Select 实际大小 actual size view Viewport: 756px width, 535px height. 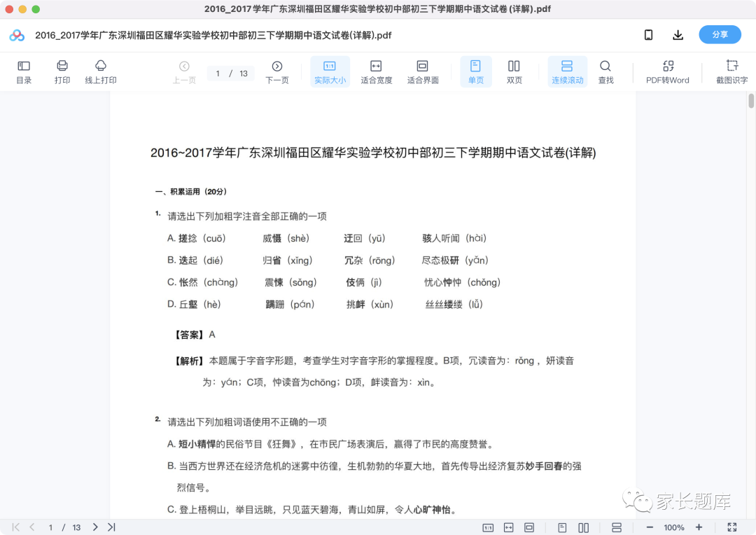click(x=330, y=72)
